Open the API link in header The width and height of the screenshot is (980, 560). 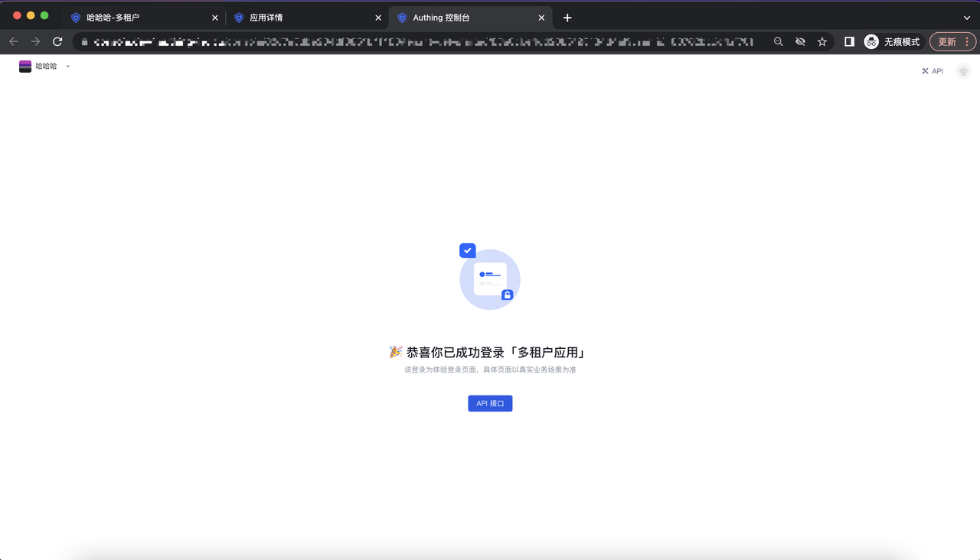pyautogui.click(x=933, y=71)
